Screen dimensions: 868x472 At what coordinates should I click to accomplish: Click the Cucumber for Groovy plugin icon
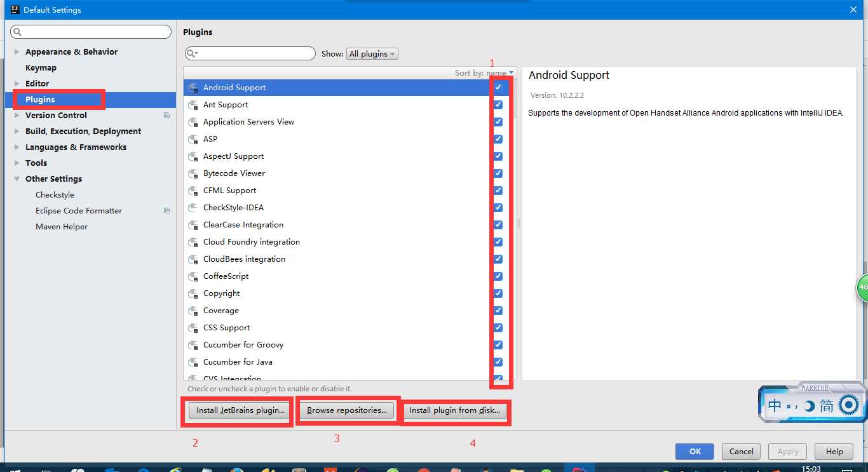point(193,345)
